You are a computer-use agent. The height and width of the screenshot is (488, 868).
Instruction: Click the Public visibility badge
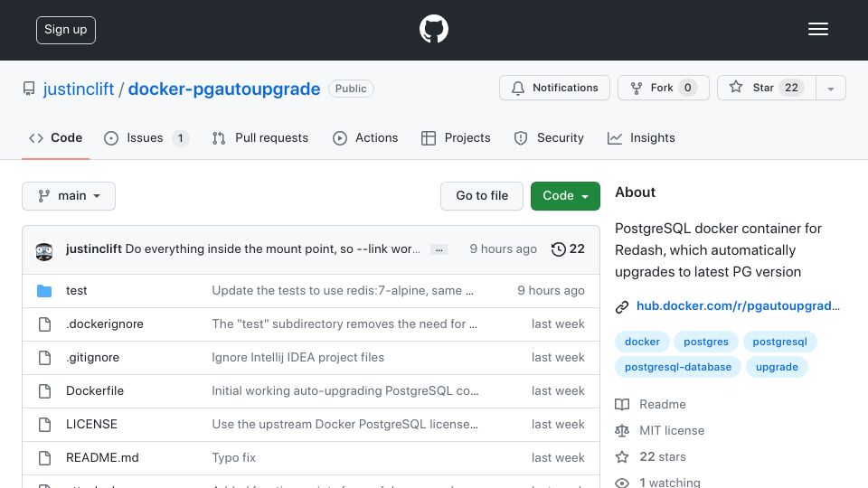tap(351, 89)
